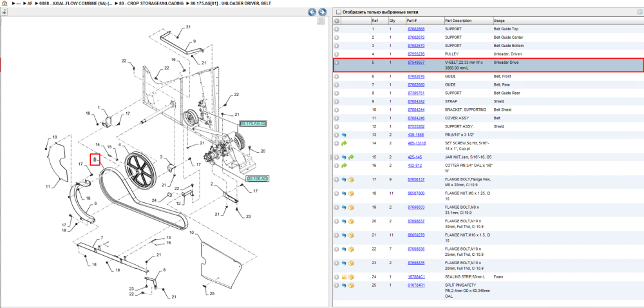This screenshot has height=308, width=644.
Task: Add COVER ASSY row 11 using its plus icon
Action: (336, 119)
